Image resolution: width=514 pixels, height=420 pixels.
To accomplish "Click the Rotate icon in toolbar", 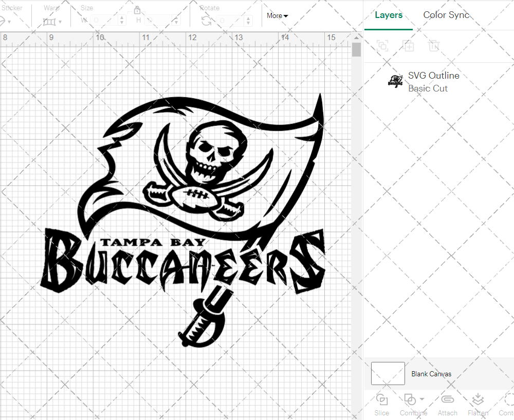I will (206, 21).
